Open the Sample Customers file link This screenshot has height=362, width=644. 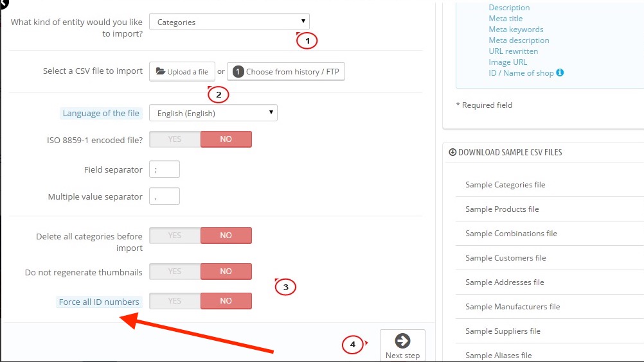[506, 258]
